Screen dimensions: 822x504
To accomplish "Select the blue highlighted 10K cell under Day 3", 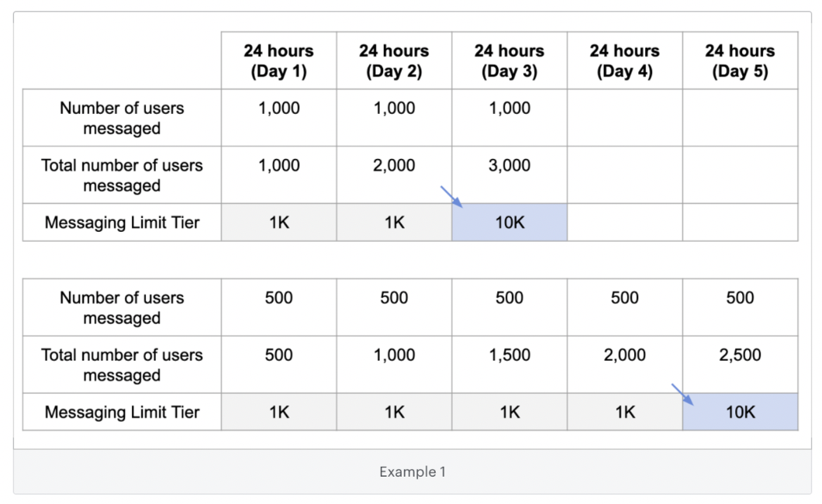I will coord(509,223).
